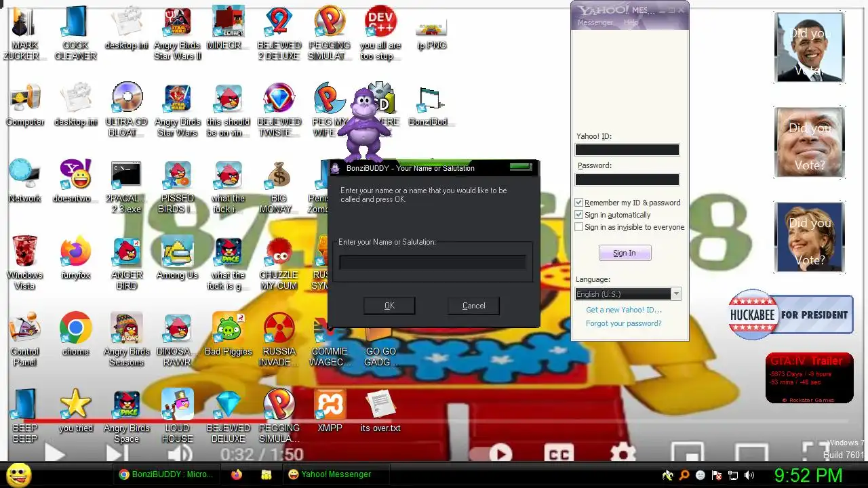Screen dimensions: 868x488
Task: Open the XMPP desktop shortcut
Action: point(330,411)
